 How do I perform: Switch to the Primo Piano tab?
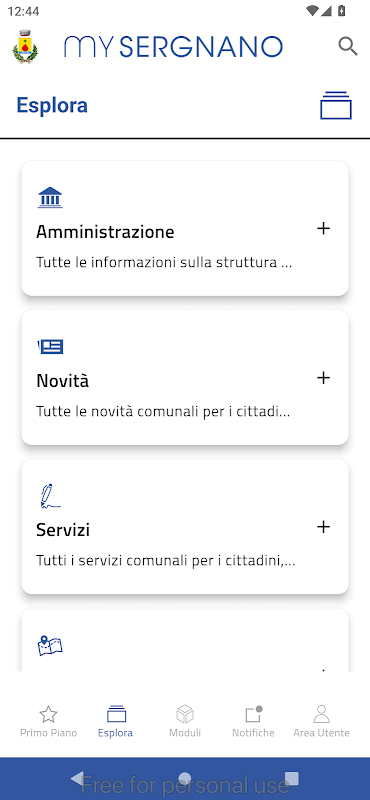tap(48, 721)
